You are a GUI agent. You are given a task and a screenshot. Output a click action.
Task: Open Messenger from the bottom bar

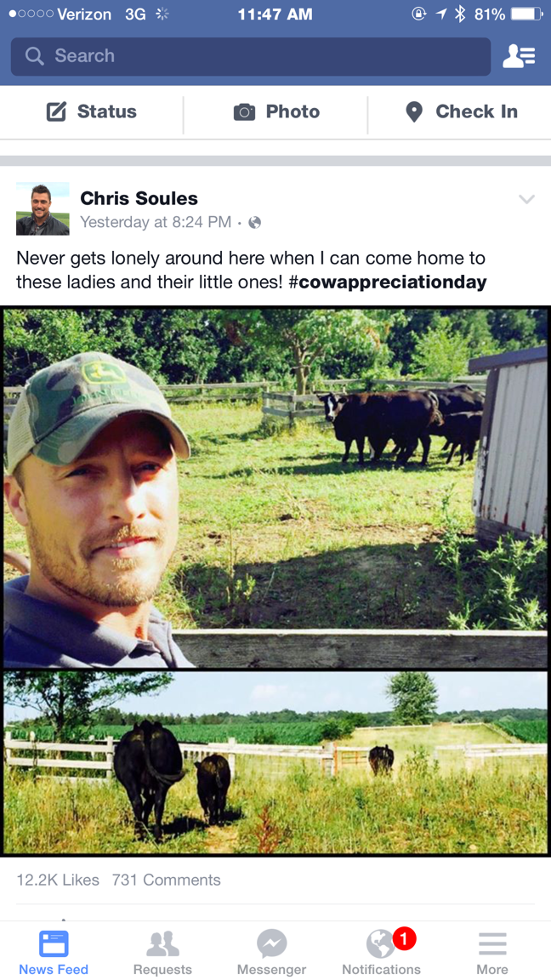coord(271,953)
